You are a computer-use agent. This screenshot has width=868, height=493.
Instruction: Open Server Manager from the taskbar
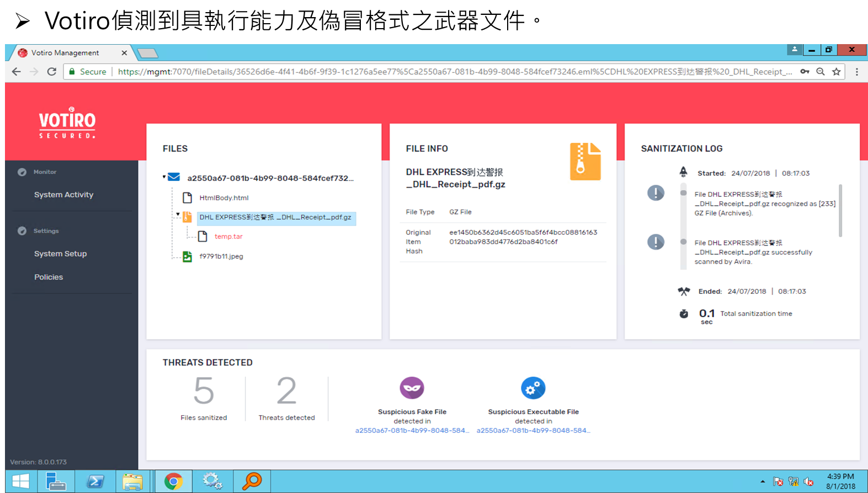click(56, 481)
